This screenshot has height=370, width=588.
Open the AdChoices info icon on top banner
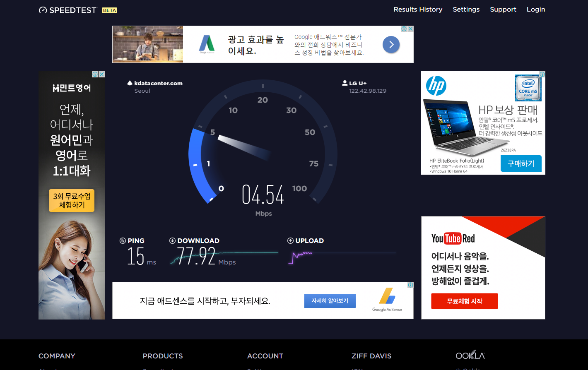click(x=404, y=29)
